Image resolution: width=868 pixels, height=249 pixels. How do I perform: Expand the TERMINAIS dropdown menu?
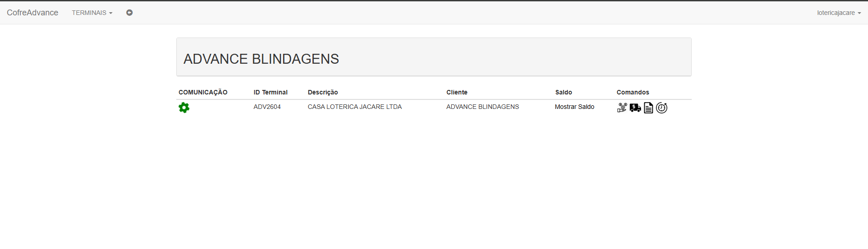click(x=92, y=13)
